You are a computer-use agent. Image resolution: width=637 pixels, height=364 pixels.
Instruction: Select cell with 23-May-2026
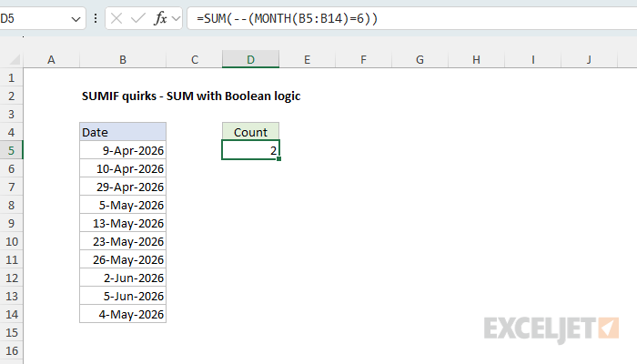click(123, 242)
